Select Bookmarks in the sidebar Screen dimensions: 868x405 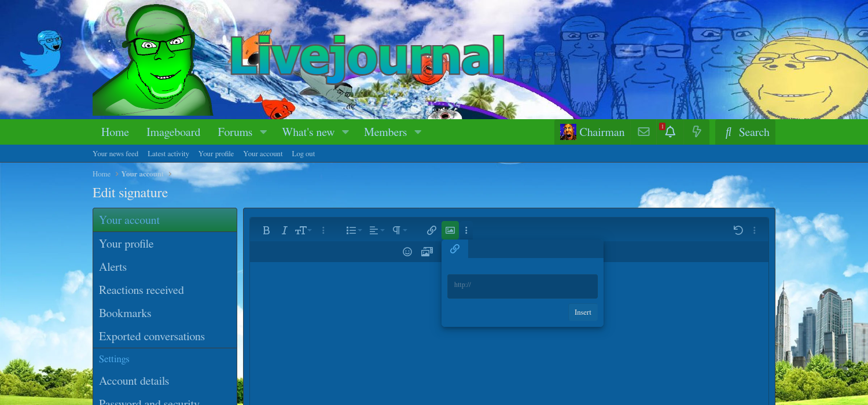pos(165,314)
